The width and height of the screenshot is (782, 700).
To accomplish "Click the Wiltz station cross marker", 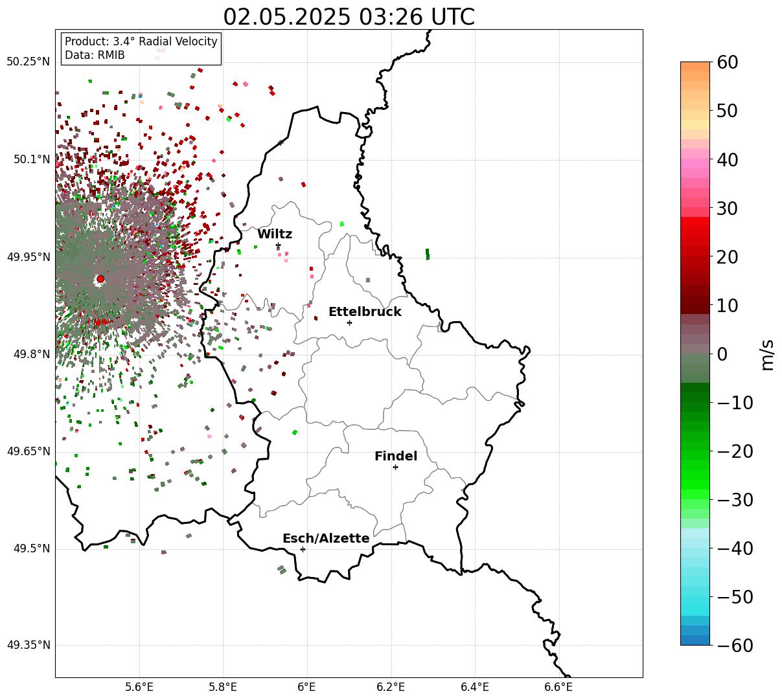I will [279, 245].
